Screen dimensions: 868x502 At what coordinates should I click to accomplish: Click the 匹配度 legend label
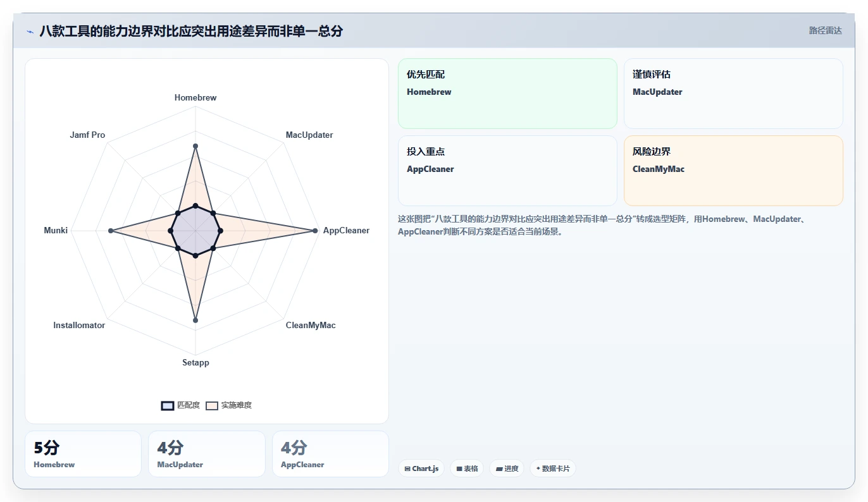tap(189, 405)
